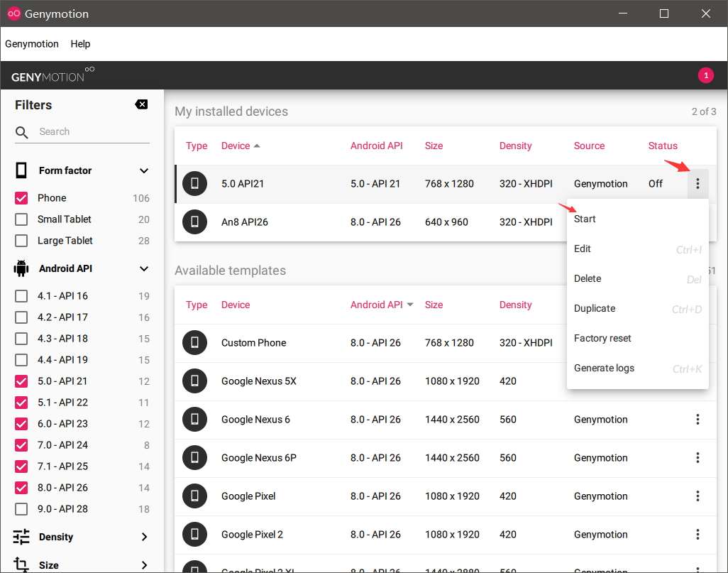Click the Android robot icon in filters

tap(21, 268)
